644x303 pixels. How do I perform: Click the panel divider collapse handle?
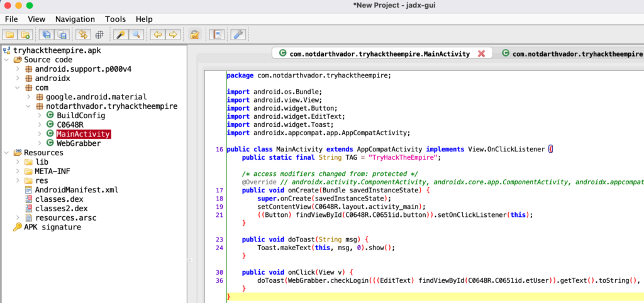pyautogui.click(x=190, y=260)
